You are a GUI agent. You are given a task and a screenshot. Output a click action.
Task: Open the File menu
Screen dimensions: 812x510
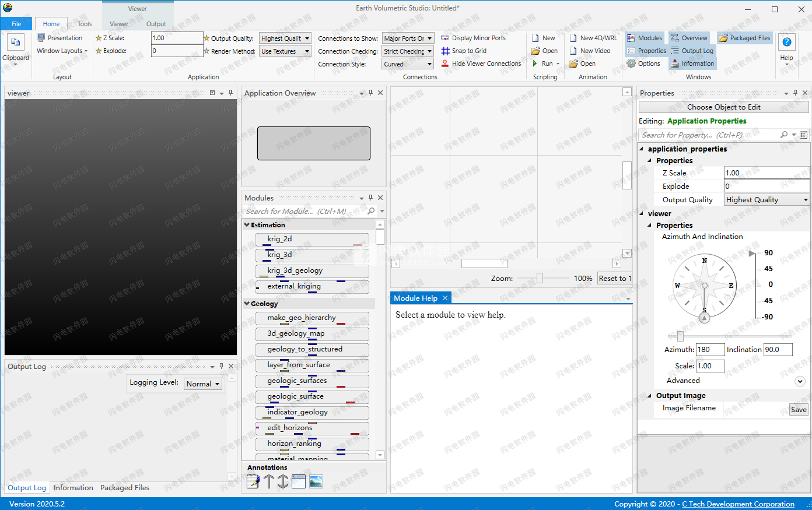[16, 24]
